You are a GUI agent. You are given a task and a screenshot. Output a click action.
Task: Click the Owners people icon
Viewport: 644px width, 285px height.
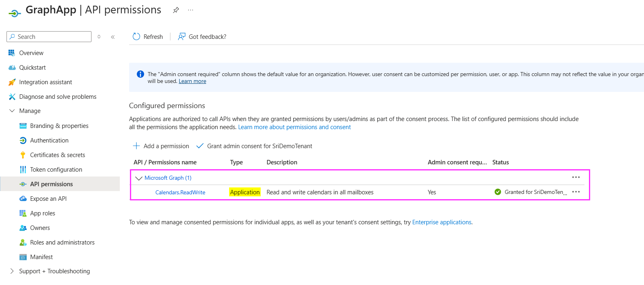pyautogui.click(x=23, y=228)
